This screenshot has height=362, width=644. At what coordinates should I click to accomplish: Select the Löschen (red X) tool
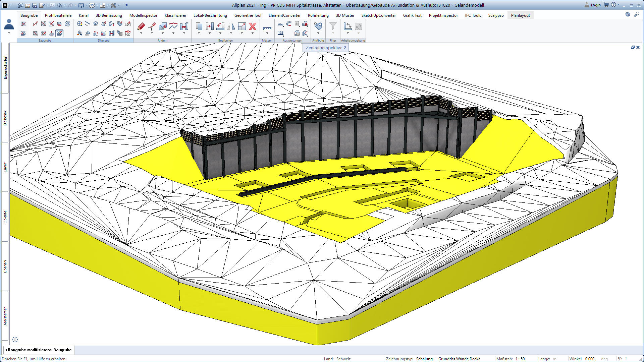point(253,27)
